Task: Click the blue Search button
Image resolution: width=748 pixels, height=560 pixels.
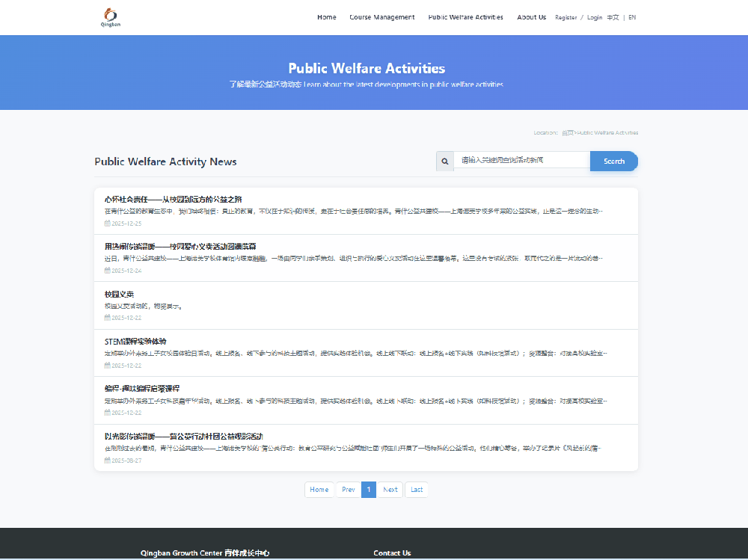Action: click(x=614, y=161)
